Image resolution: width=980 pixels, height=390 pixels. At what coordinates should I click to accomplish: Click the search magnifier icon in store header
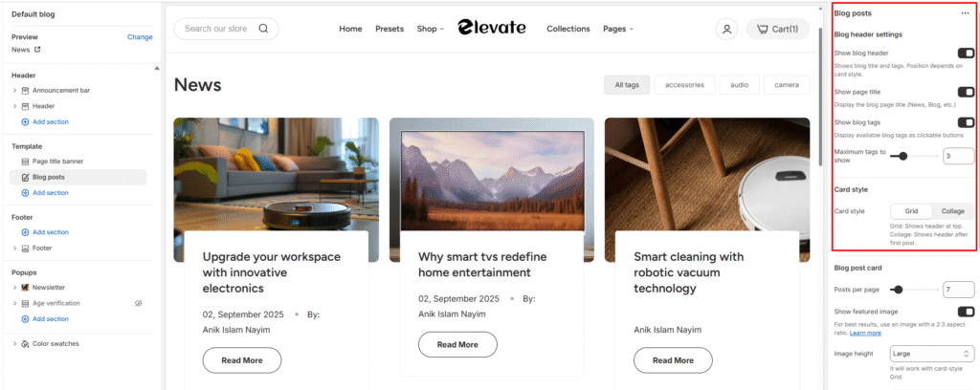(x=263, y=29)
